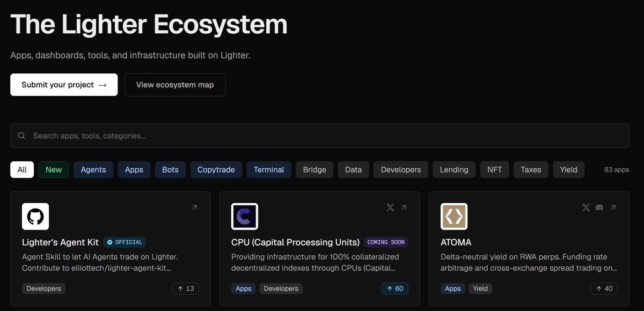644x311 pixels.
Task: Click the search magnifier icon
Action: [x=21, y=136]
